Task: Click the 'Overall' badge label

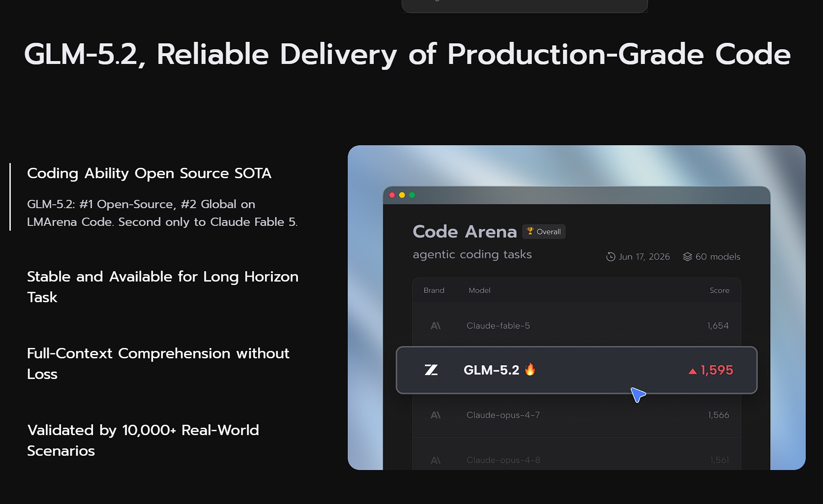Action: tap(549, 232)
